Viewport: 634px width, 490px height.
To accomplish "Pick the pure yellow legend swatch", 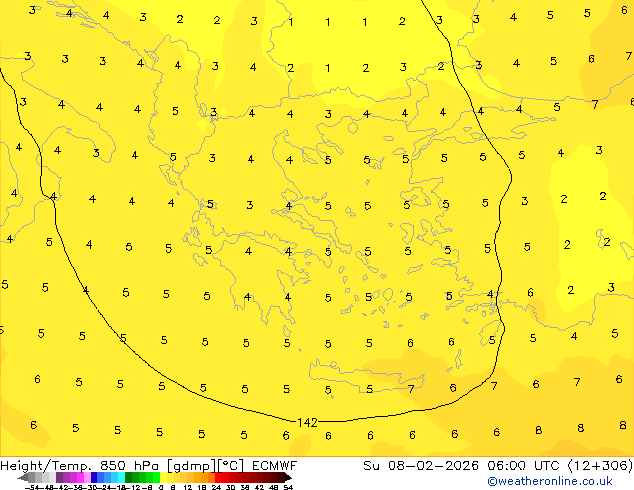I will 163,477.
